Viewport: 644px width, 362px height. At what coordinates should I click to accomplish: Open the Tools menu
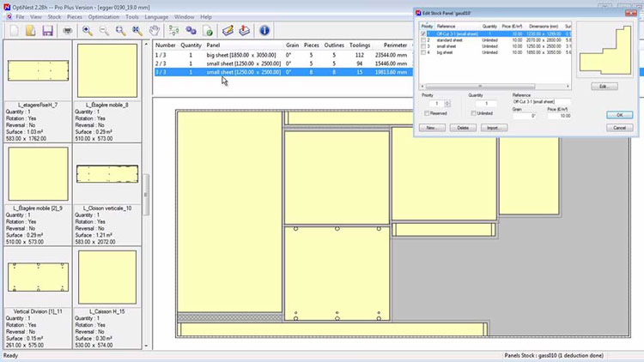pos(132,17)
